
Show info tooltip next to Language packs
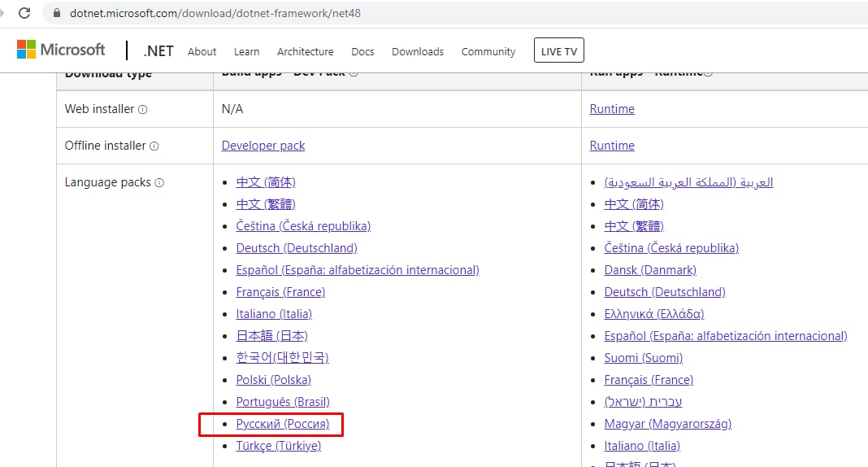point(159,183)
